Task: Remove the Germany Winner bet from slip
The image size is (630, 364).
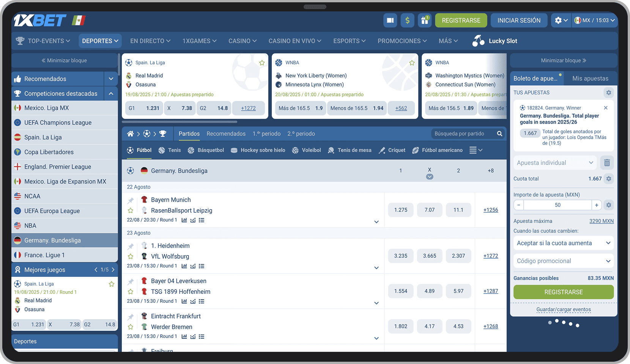Action: pos(606,108)
